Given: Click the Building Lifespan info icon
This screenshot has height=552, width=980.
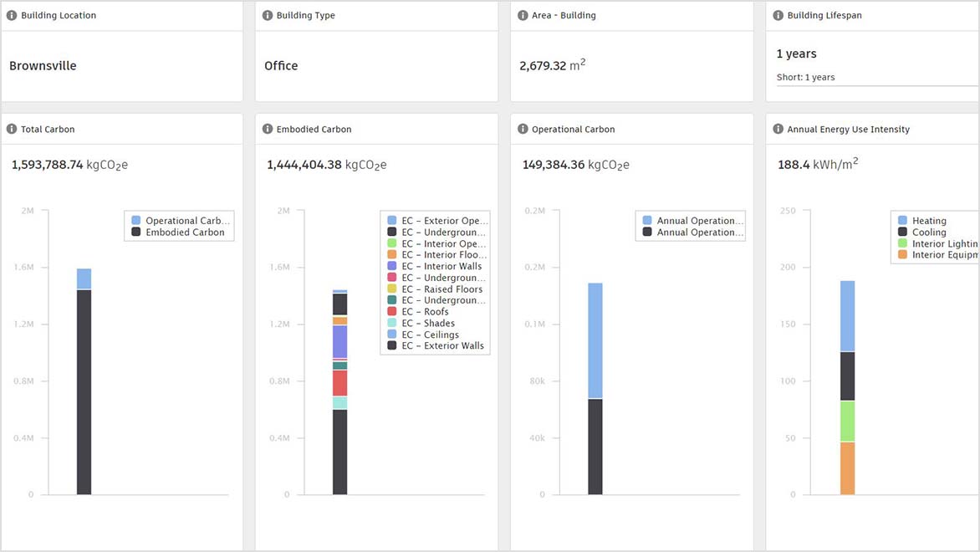Looking at the screenshot, I should pyautogui.click(x=779, y=14).
